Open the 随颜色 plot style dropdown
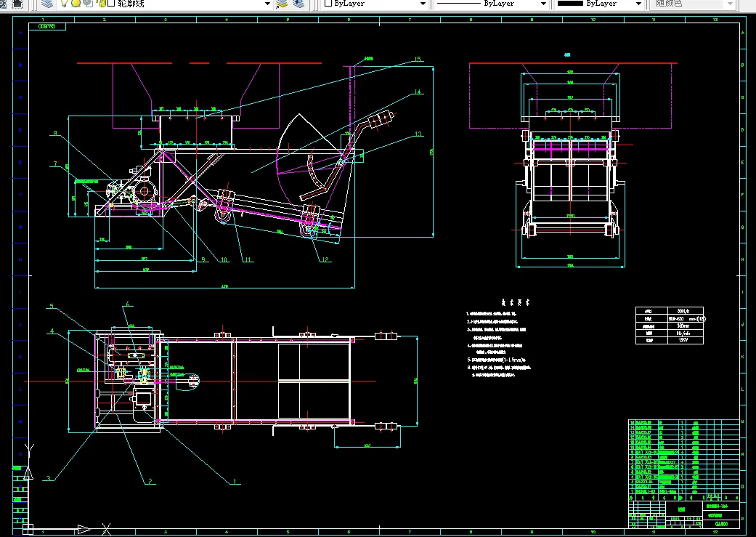Viewport: 756px width, 537px height. (x=730, y=4)
